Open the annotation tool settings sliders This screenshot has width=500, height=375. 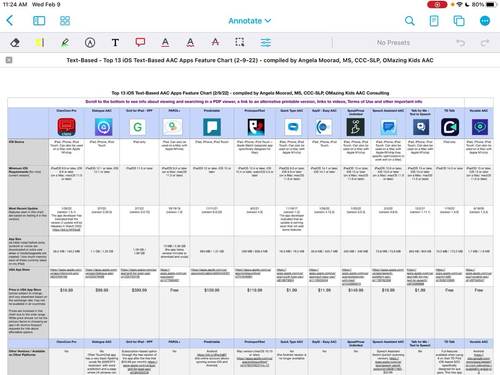266,42
